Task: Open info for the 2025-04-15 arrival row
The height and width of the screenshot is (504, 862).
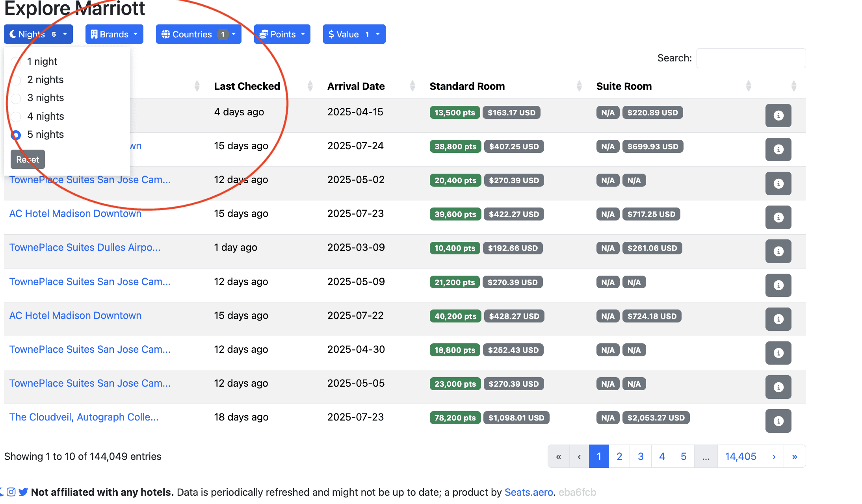Action: tap(778, 115)
